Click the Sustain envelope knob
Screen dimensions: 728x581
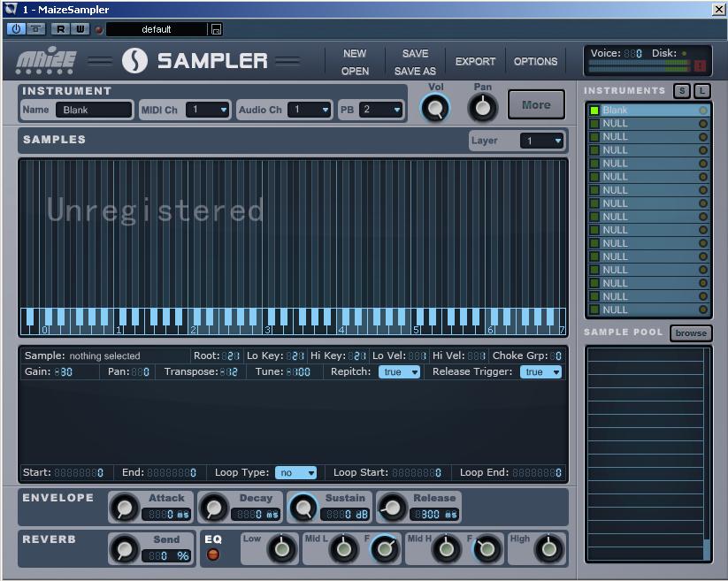(x=303, y=508)
